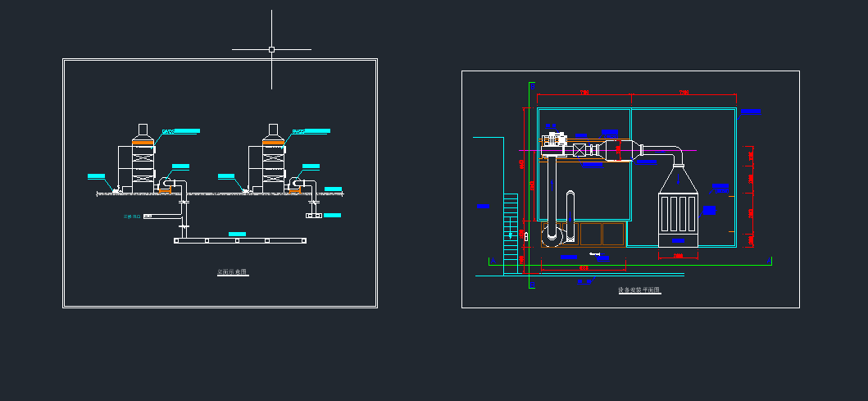Viewport: 868px width, 401px height.
Task: Select cyan callout label above right fan
Action: pyautogui.click(x=311, y=166)
